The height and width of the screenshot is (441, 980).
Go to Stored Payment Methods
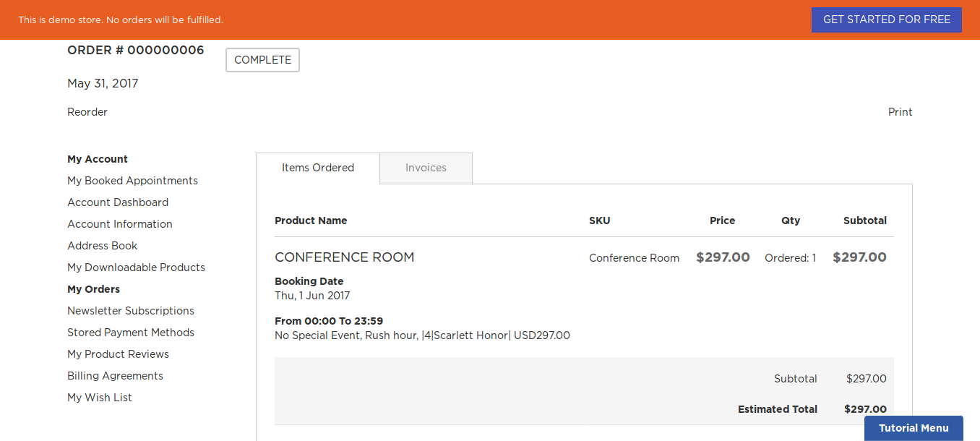point(131,333)
